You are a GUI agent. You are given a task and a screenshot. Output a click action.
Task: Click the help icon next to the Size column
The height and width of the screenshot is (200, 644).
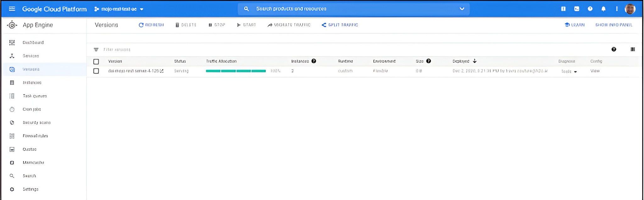pyautogui.click(x=428, y=61)
